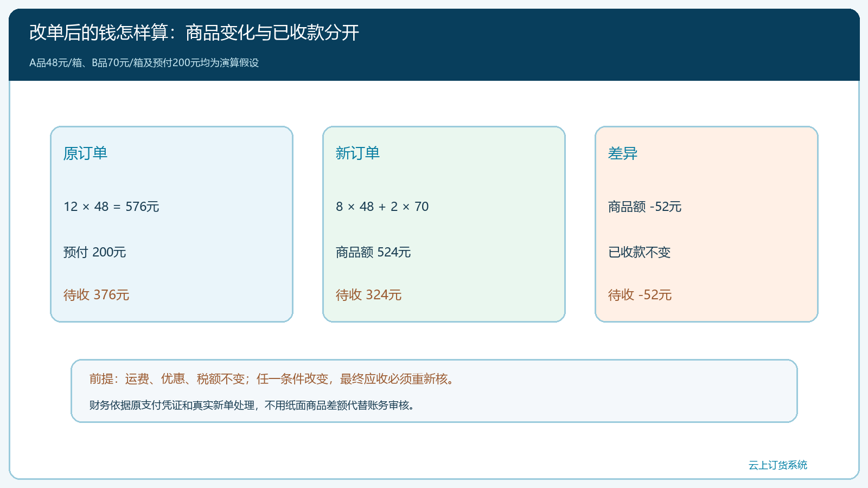Image resolution: width=868 pixels, height=488 pixels.
Task: Click the 商品额 524元 line
Action: pos(373,252)
